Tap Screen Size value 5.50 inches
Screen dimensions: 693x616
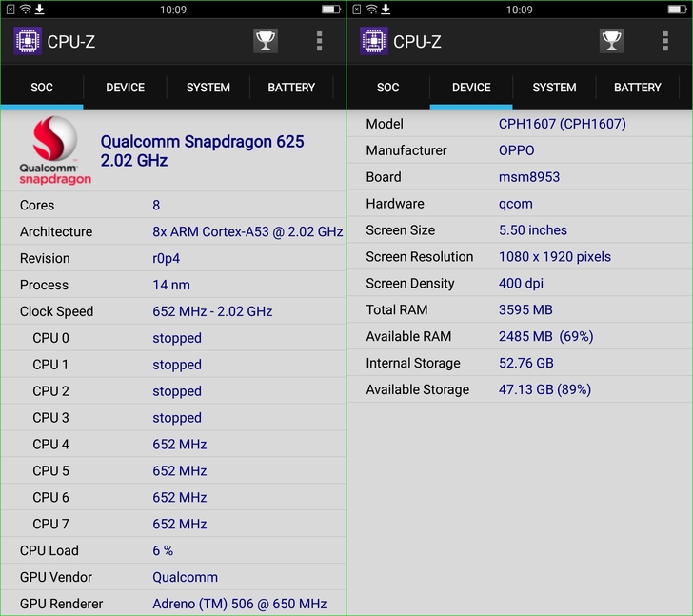532,230
